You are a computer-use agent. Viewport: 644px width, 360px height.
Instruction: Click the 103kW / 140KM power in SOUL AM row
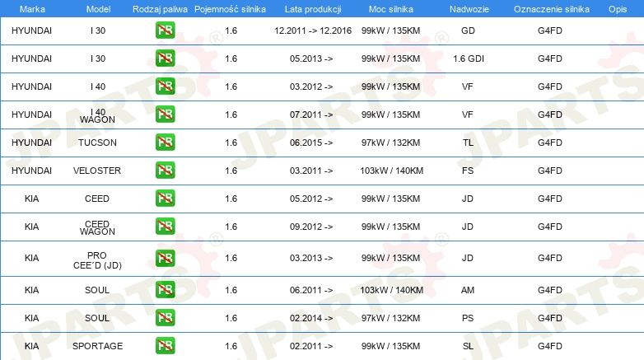pos(391,290)
